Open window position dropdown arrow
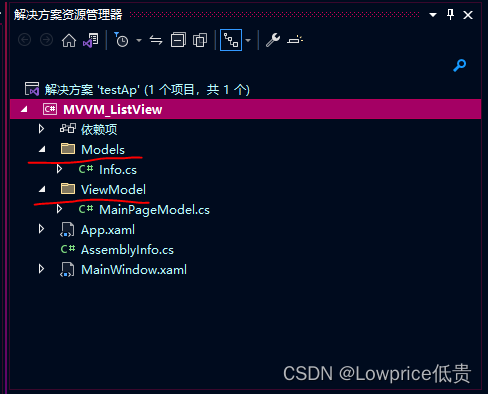 pos(433,15)
